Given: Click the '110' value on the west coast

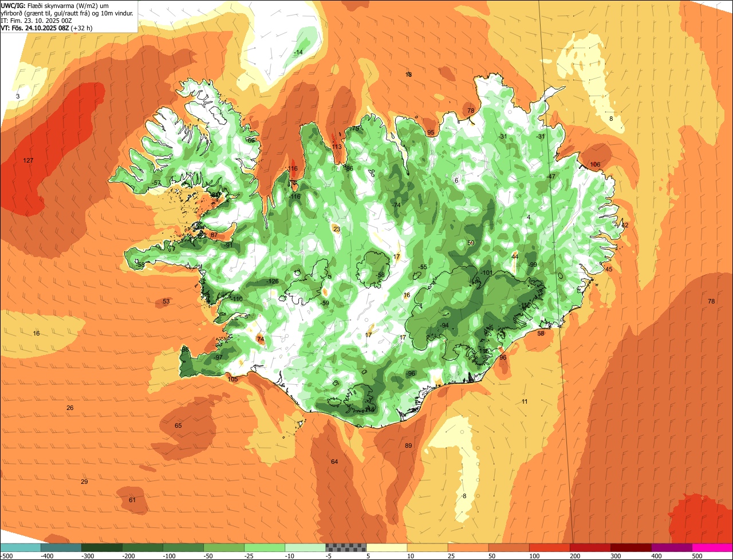Looking at the screenshot, I should (238, 299).
